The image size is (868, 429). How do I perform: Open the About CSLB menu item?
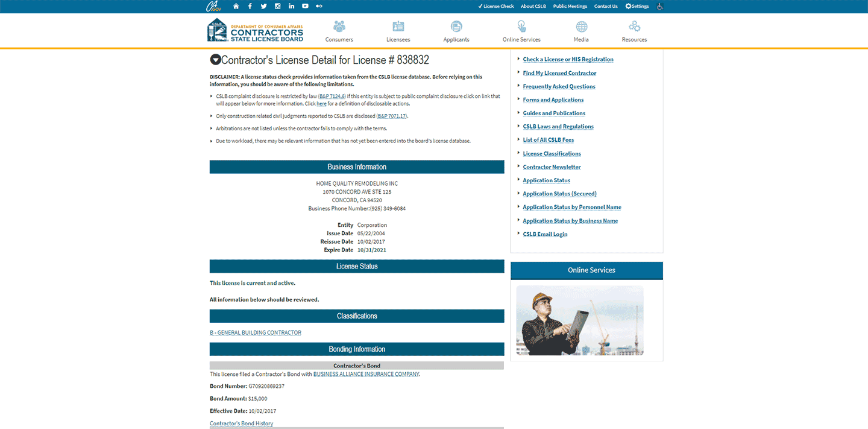[x=533, y=6]
